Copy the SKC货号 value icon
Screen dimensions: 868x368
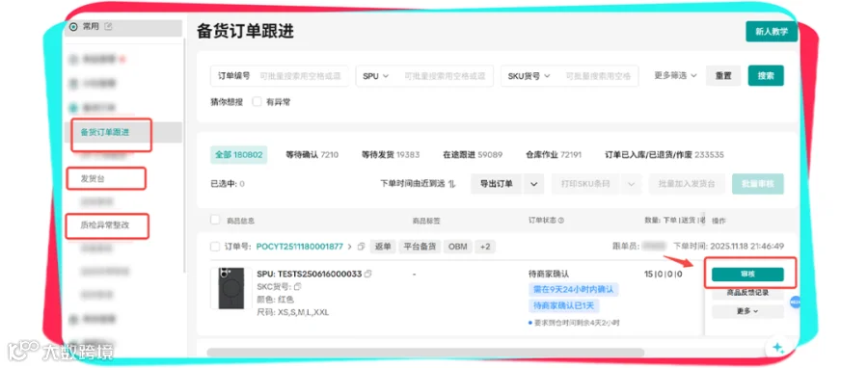coord(297,286)
